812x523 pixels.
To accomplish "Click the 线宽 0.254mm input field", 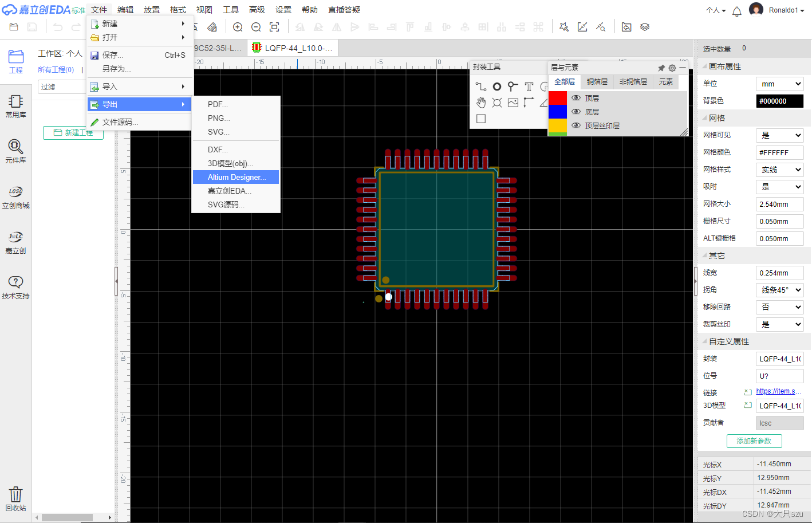I will click(x=780, y=273).
